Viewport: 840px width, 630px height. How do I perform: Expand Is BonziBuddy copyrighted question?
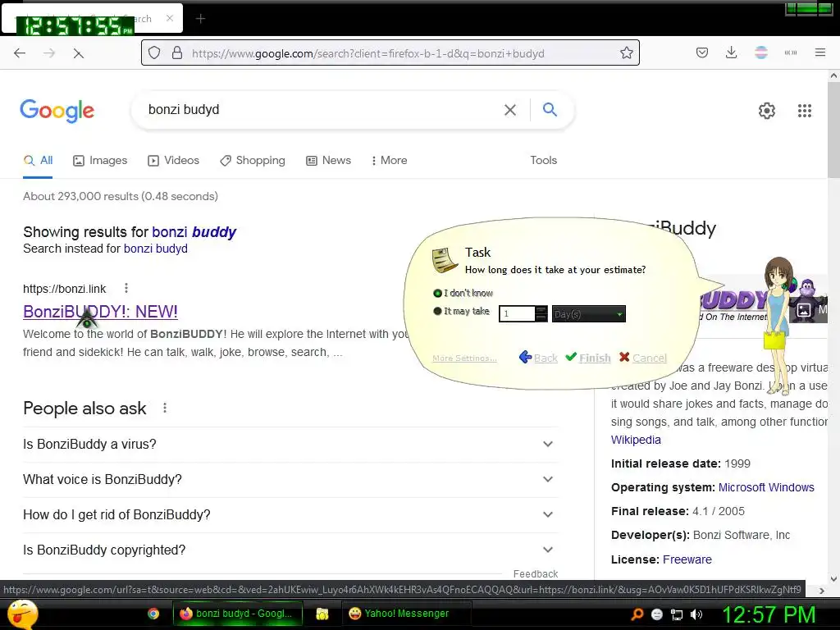coord(290,550)
